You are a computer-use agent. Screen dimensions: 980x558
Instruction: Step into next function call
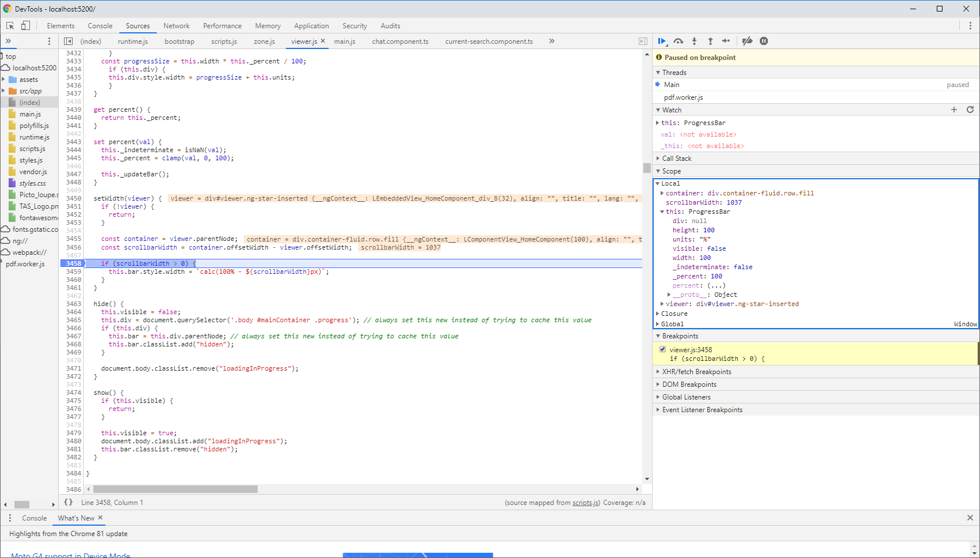(694, 41)
